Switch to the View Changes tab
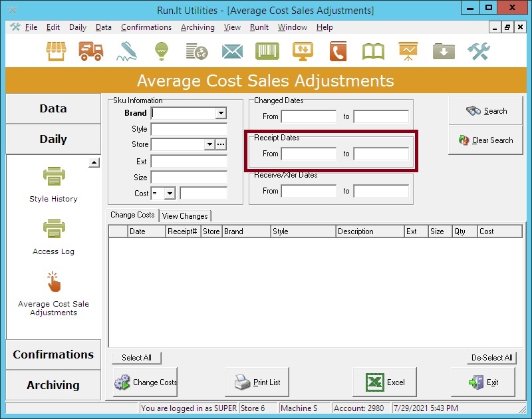 click(x=185, y=215)
